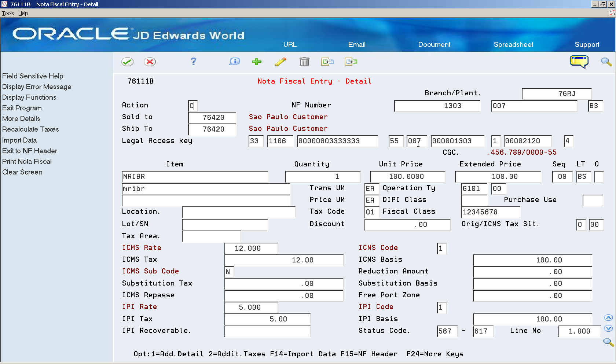
Task: Focus the Location field
Action: click(239, 212)
